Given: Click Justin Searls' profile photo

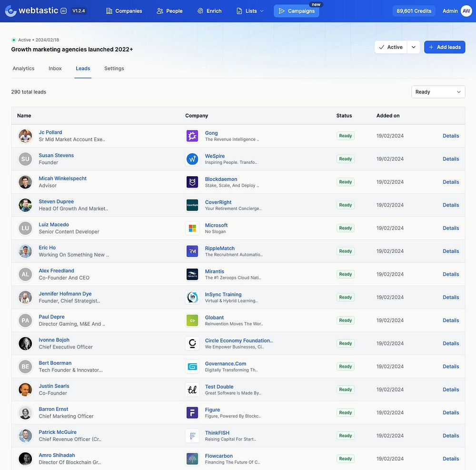Looking at the screenshot, I should pos(25,390).
